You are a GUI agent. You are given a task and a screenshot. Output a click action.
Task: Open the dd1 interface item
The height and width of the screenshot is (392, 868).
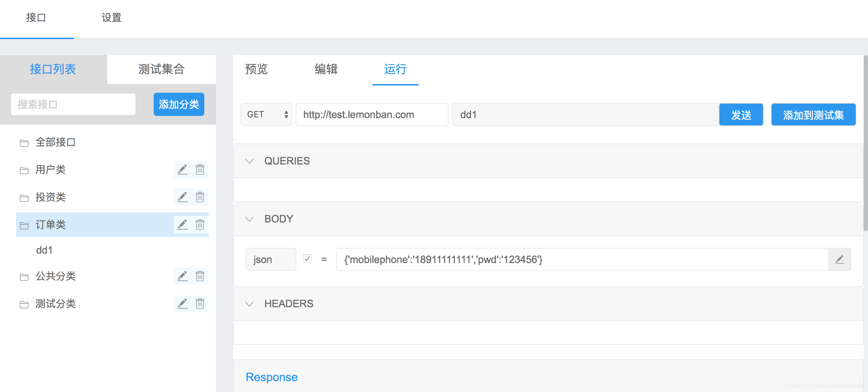pyautogui.click(x=45, y=250)
